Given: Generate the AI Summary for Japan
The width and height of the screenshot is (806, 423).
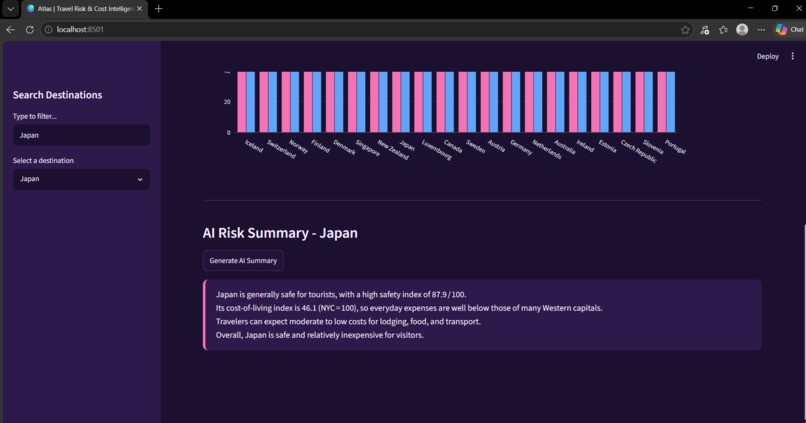Looking at the screenshot, I should pos(243,261).
